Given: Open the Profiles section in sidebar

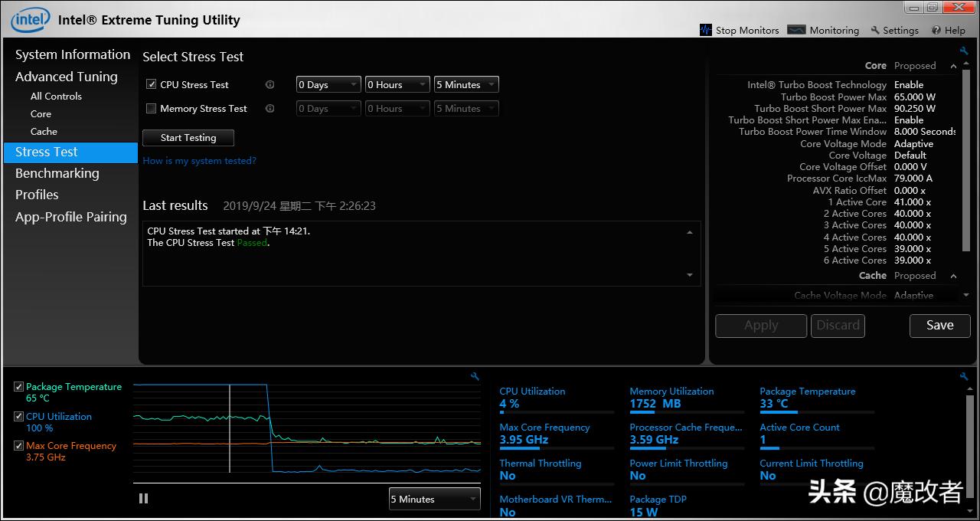Looking at the screenshot, I should click(x=37, y=195).
